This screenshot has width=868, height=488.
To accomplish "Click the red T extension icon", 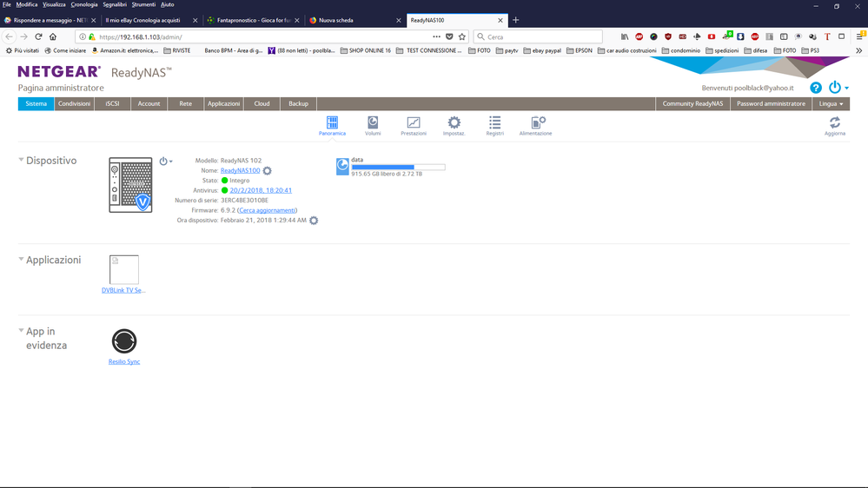I will 827,36.
